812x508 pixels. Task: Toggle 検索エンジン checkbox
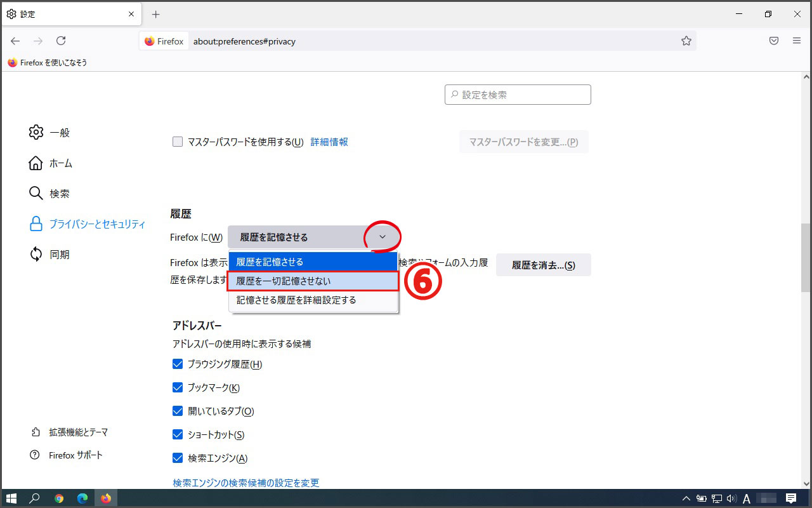point(178,458)
